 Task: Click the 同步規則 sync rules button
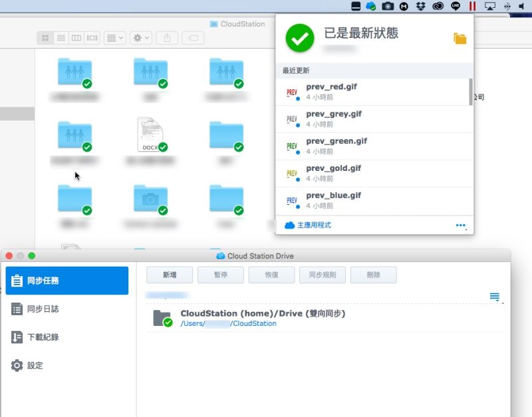[x=323, y=275]
